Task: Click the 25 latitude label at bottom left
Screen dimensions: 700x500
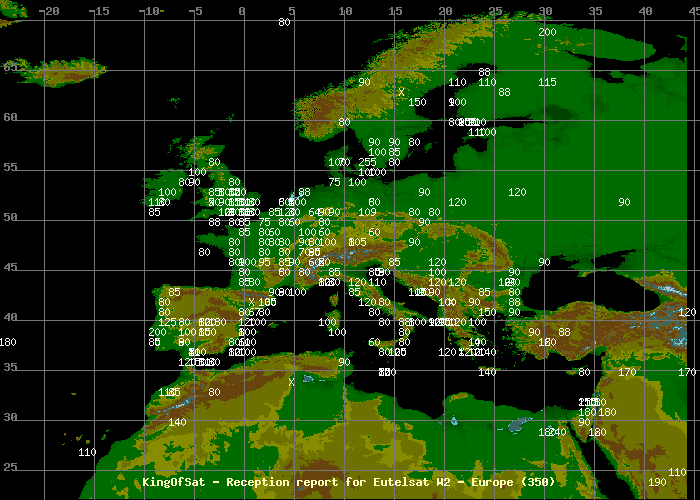Action: point(10,467)
